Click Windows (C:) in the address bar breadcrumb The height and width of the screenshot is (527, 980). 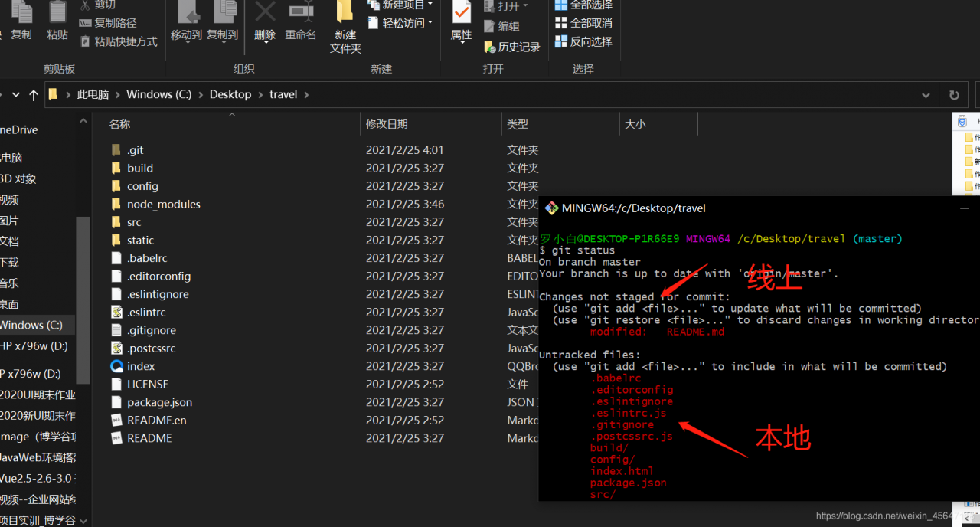(x=159, y=95)
